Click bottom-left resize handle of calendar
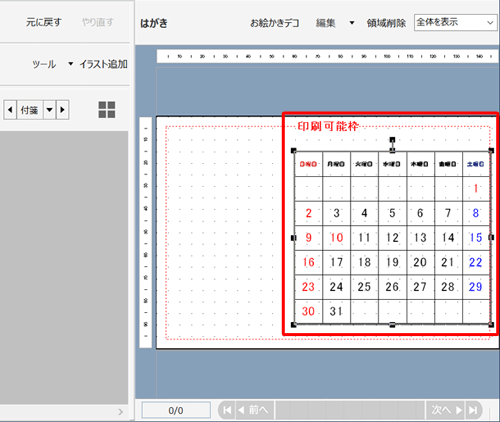Image resolution: width=500 pixels, height=422 pixels. (294, 325)
